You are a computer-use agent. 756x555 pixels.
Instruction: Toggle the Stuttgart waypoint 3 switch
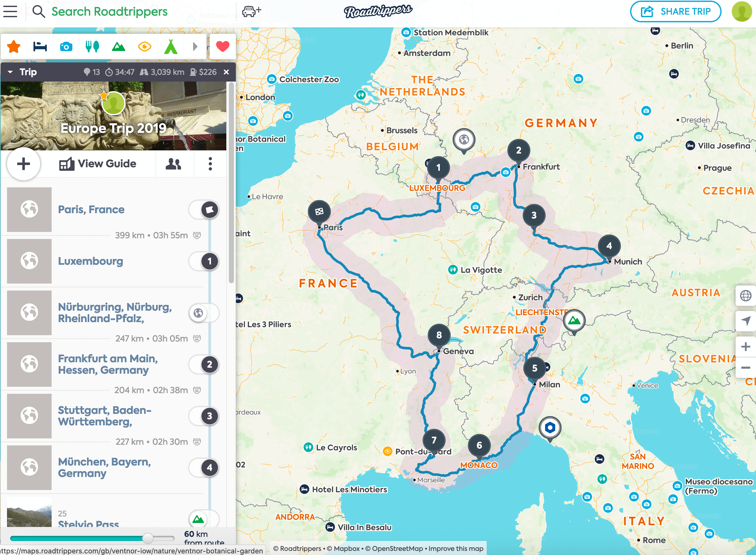[204, 416]
